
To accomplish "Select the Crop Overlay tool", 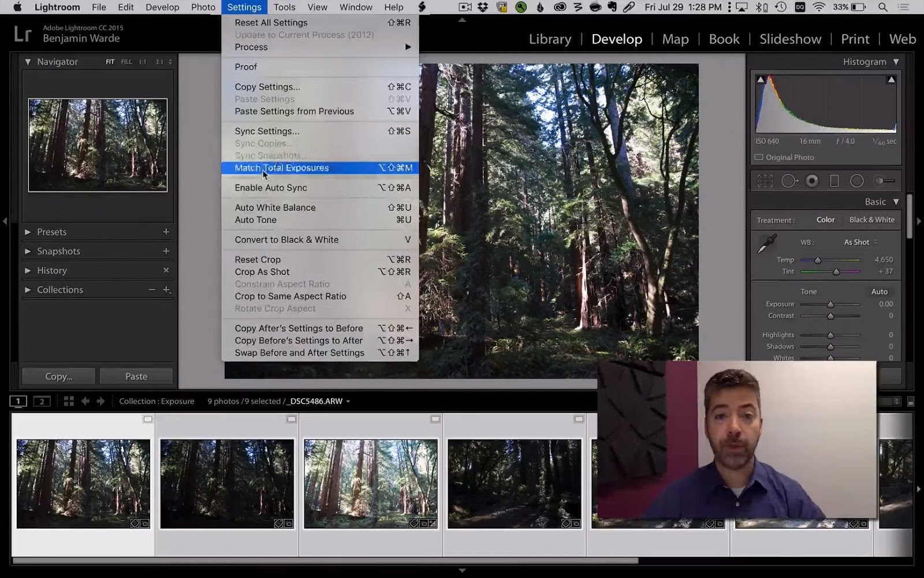I will click(765, 181).
